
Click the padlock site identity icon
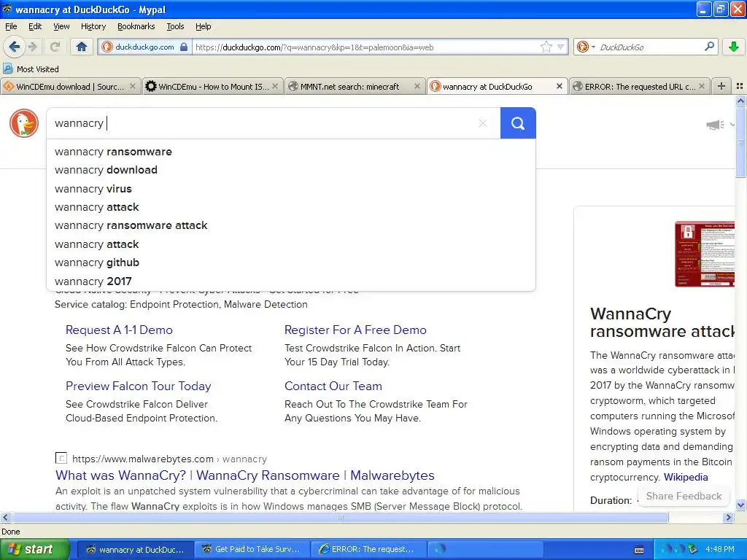(183, 47)
